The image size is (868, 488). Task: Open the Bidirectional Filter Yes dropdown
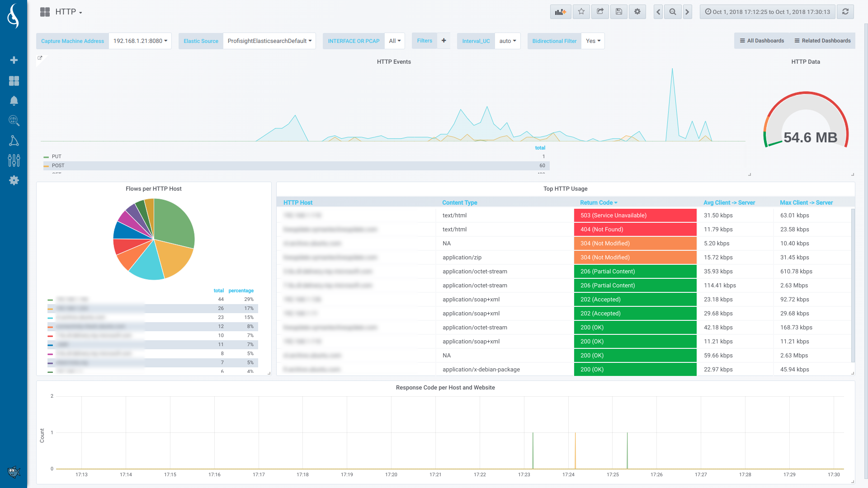[593, 41]
